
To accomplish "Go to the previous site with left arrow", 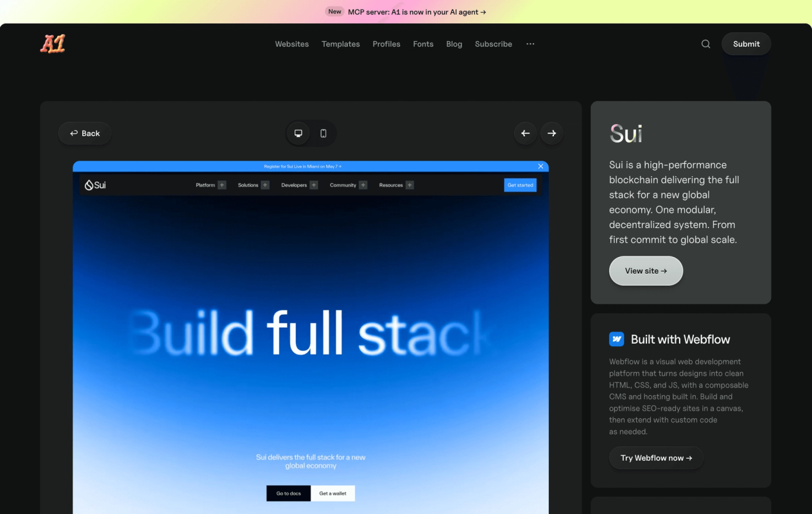I will point(526,133).
